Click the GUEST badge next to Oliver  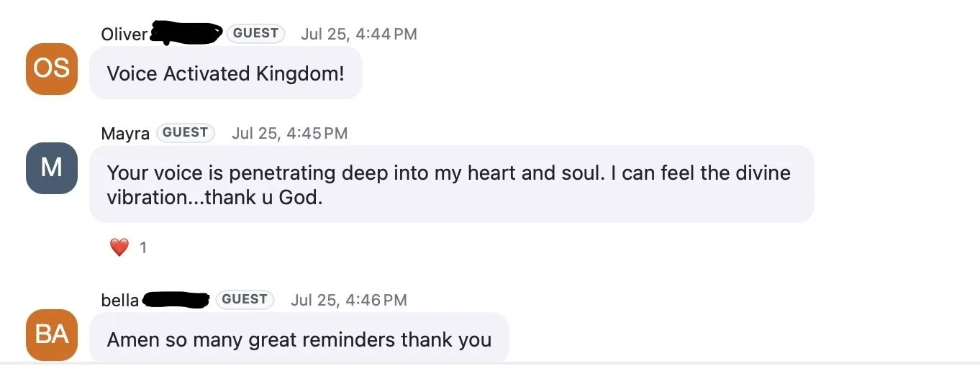[255, 33]
